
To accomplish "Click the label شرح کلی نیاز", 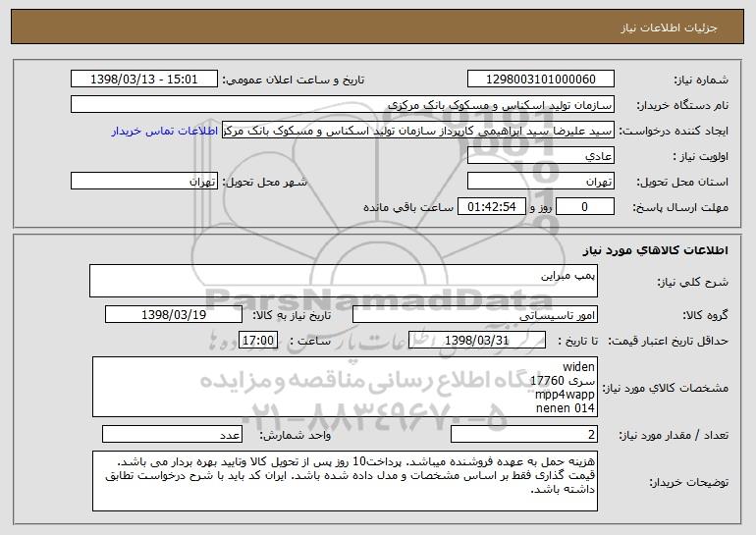I will tap(693, 282).
